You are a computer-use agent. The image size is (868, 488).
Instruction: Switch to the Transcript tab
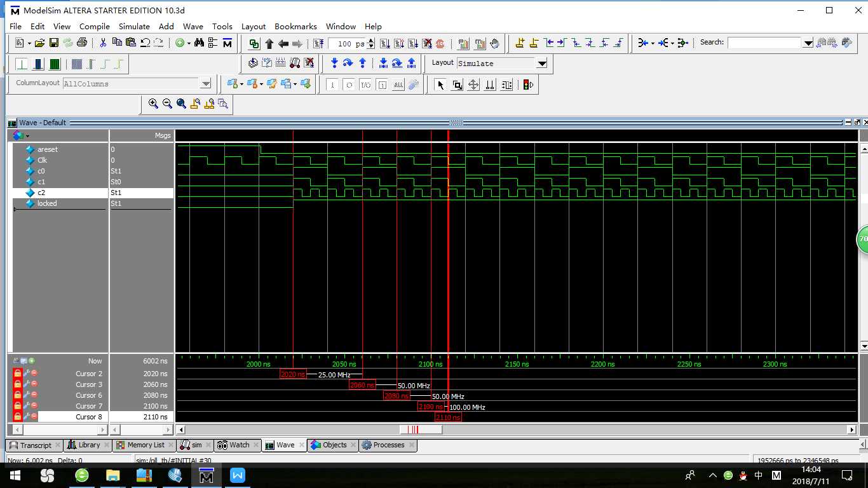click(36, 445)
